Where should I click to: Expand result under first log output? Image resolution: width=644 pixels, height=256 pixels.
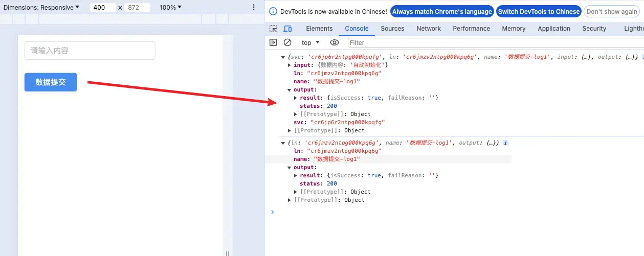point(296,98)
